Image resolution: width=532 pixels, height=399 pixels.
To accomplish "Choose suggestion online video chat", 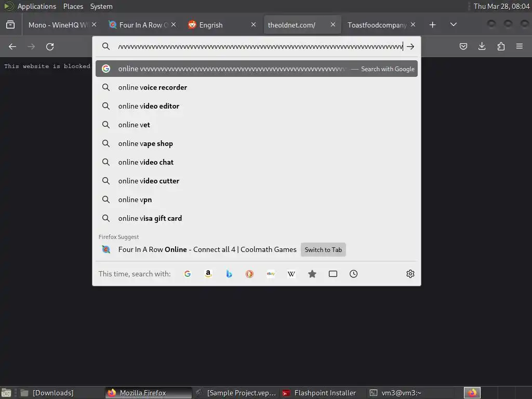I will [x=257, y=162].
